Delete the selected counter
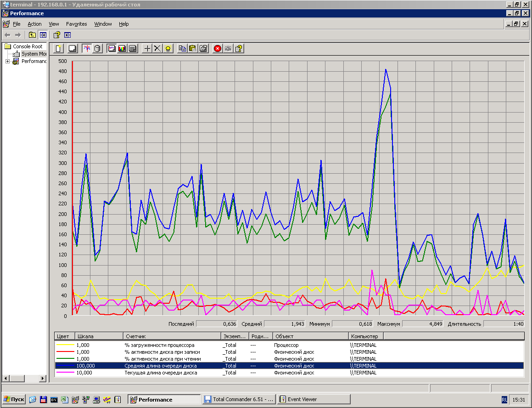532x408 pixels. coord(157,48)
